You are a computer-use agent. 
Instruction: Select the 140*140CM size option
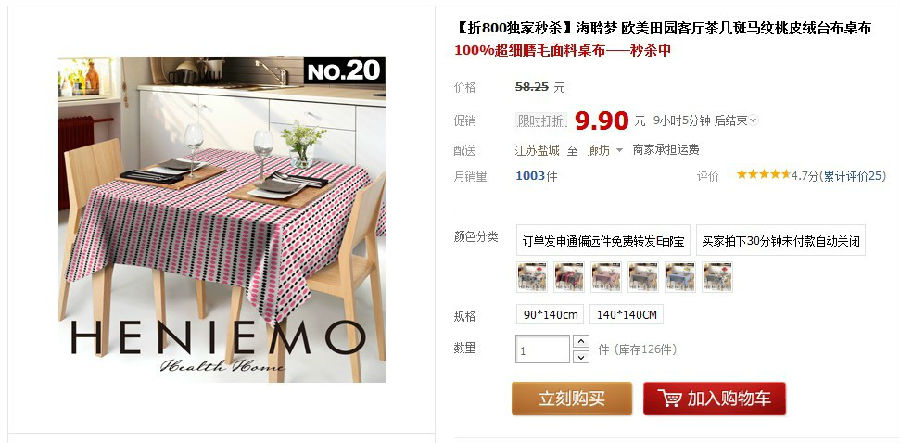626,314
